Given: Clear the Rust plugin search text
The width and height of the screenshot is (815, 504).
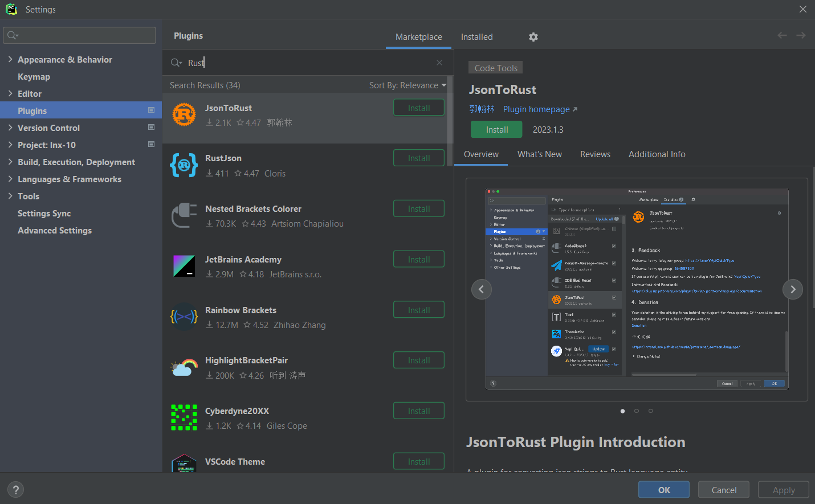Looking at the screenshot, I should (439, 63).
